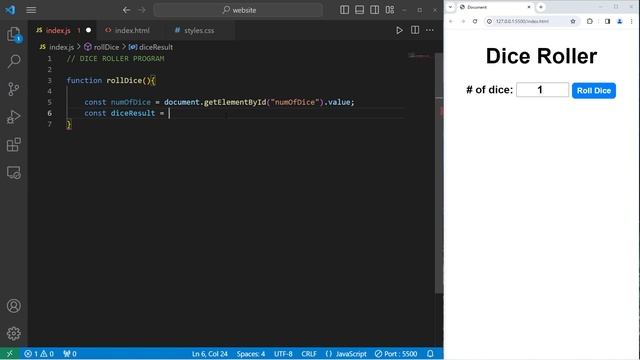
Task: Click the Roll Dice button in browser
Action: tap(593, 91)
